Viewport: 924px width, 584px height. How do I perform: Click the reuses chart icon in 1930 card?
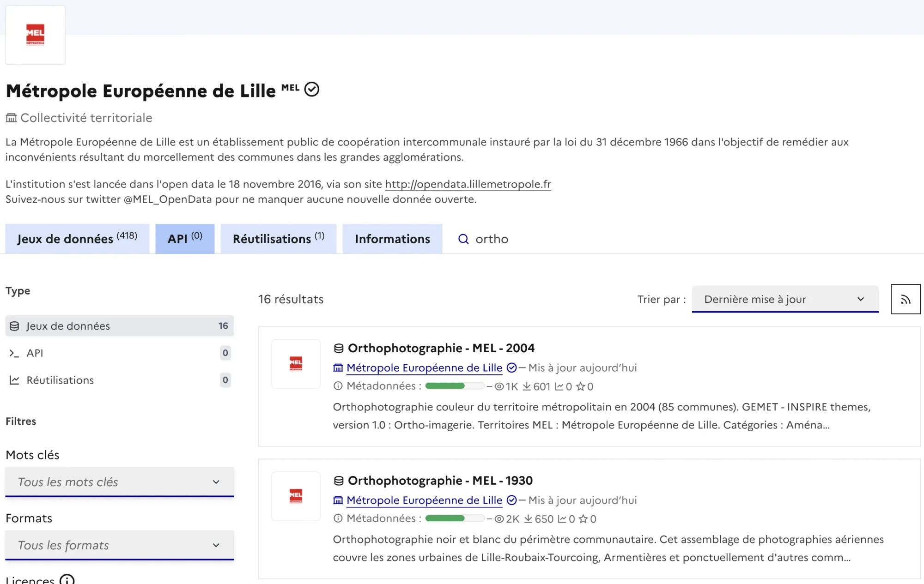pyautogui.click(x=562, y=519)
